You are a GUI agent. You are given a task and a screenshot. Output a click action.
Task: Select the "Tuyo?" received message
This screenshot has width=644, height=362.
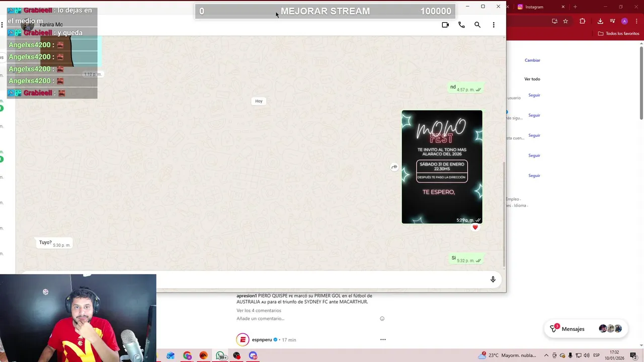click(x=54, y=243)
